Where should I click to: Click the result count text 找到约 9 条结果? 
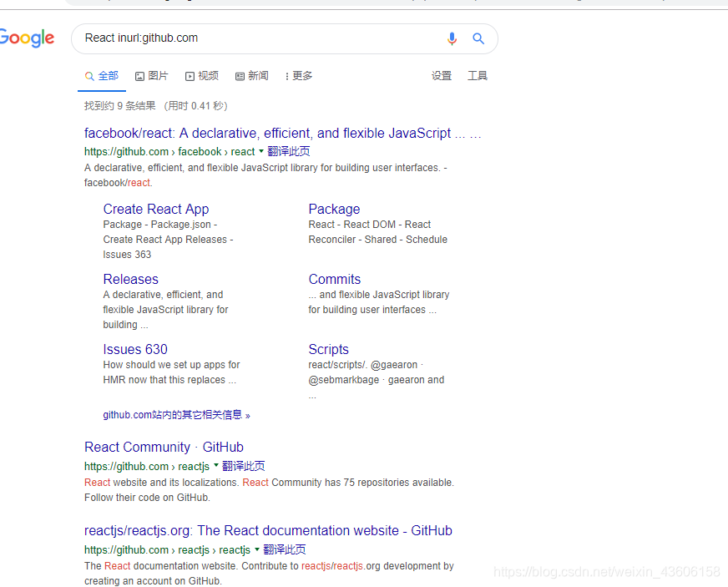coord(119,106)
